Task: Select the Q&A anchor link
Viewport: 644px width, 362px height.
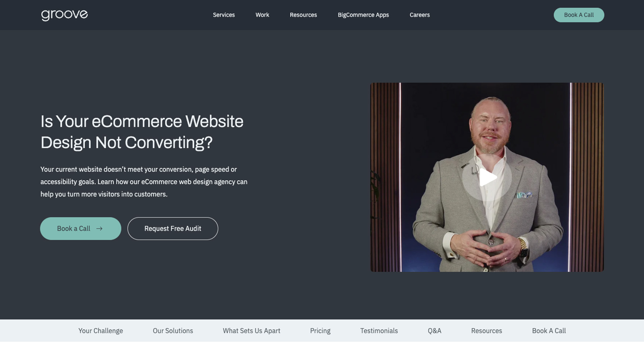Action: [x=434, y=331]
